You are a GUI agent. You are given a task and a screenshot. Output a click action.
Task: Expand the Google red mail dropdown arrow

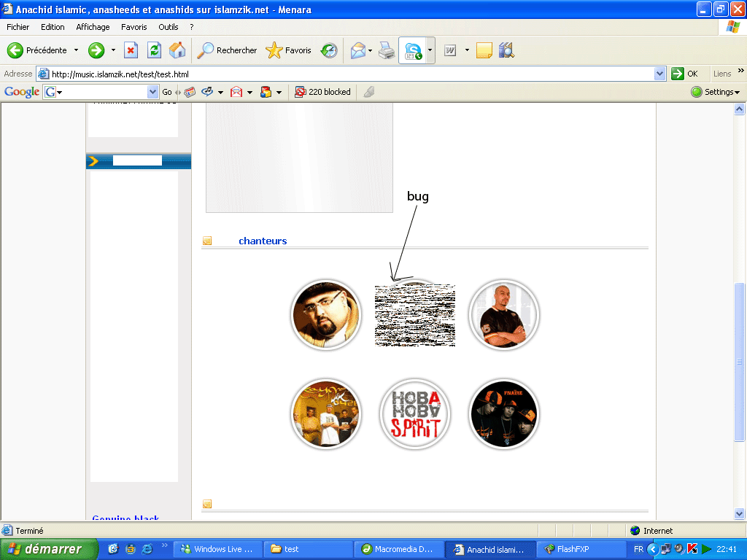click(249, 92)
